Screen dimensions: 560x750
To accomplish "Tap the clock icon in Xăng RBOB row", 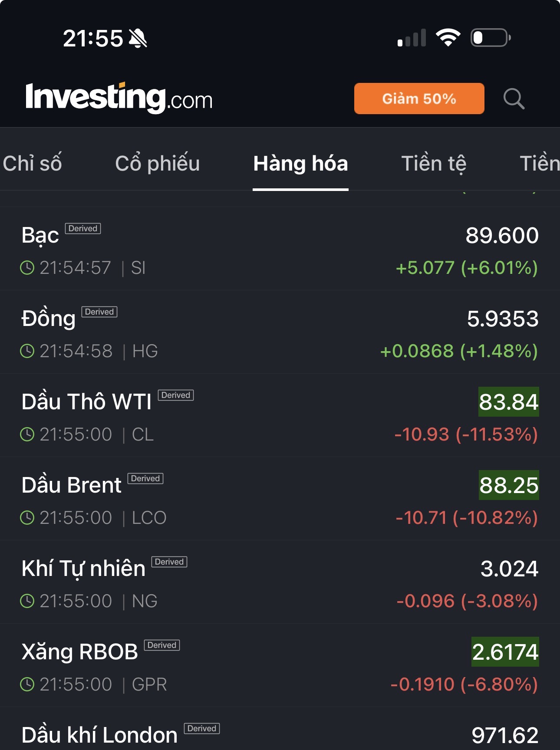I will pyautogui.click(x=27, y=684).
